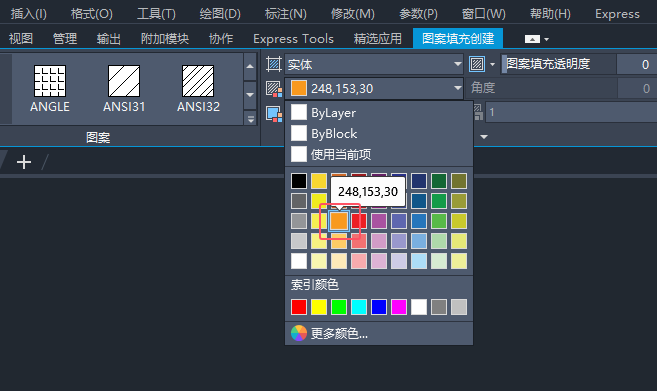Viewport: 657px width, 391px height.
Task: Pick the red index color swatch
Action: 299,307
